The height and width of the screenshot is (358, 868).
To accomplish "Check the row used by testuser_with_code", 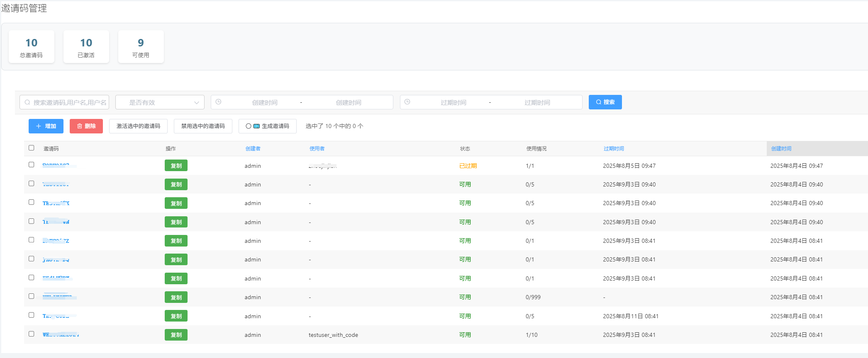I will click(32, 334).
